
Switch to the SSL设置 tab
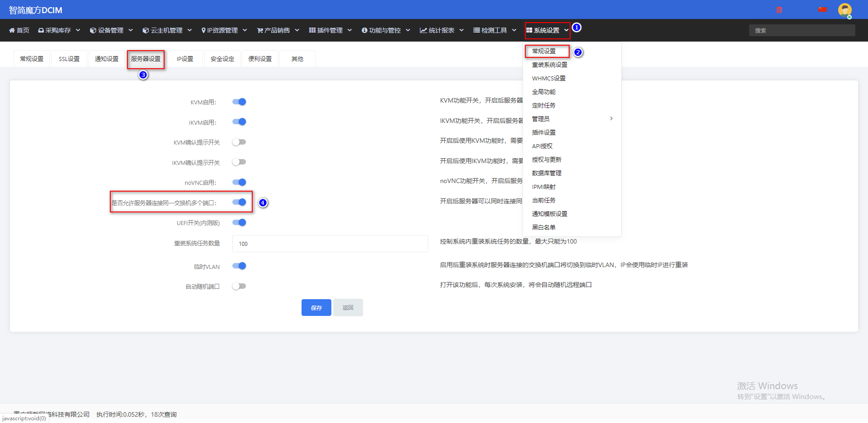pyautogui.click(x=69, y=59)
